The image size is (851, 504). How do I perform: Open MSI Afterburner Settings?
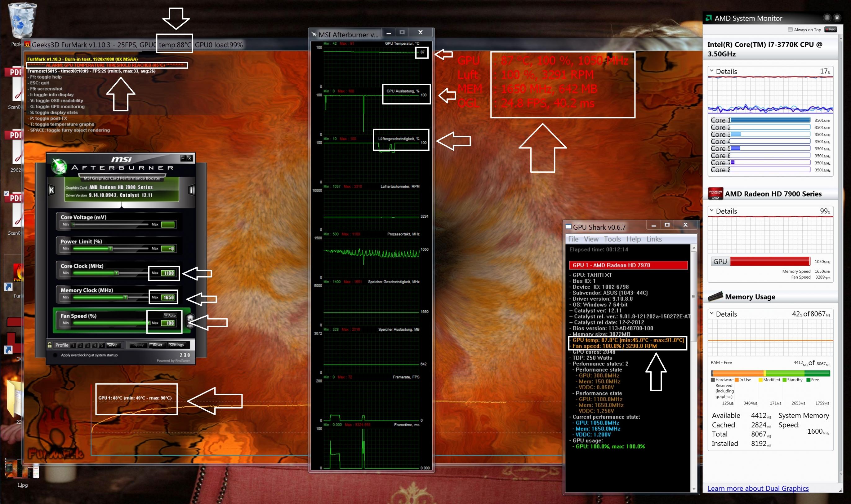point(176,345)
